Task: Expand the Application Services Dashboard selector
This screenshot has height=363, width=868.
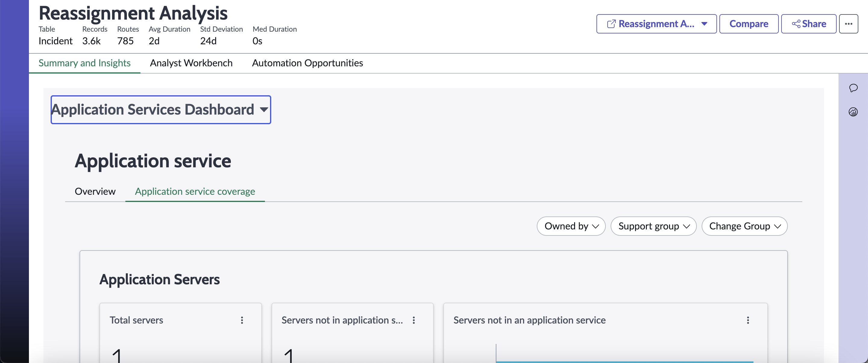Action: click(161, 110)
